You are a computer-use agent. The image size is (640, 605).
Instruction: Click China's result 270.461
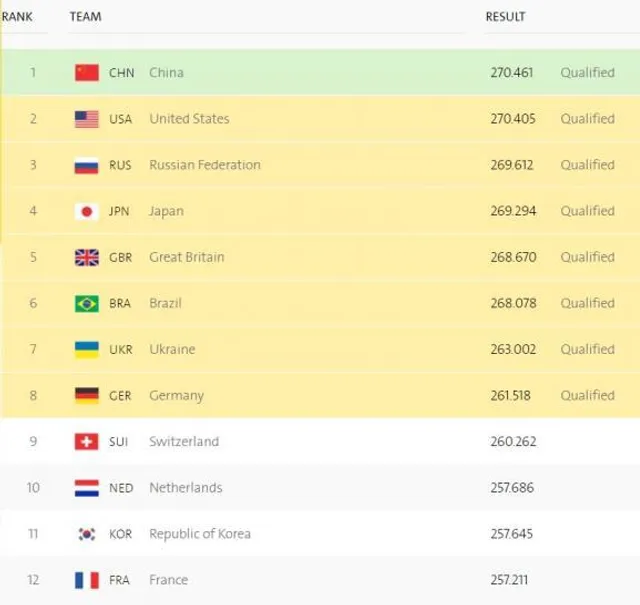(510, 73)
